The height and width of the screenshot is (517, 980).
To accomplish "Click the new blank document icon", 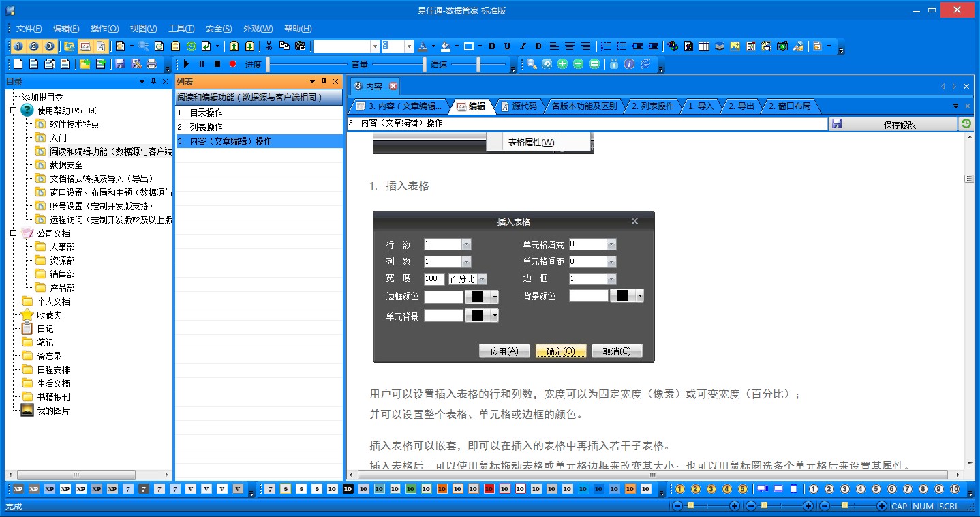I will 18,64.
